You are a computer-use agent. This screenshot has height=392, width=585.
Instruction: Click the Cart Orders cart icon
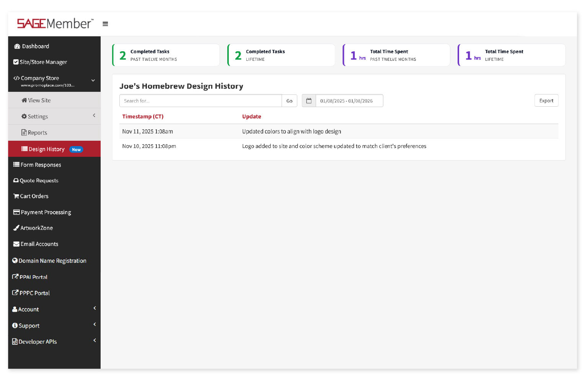coord(16,196)
